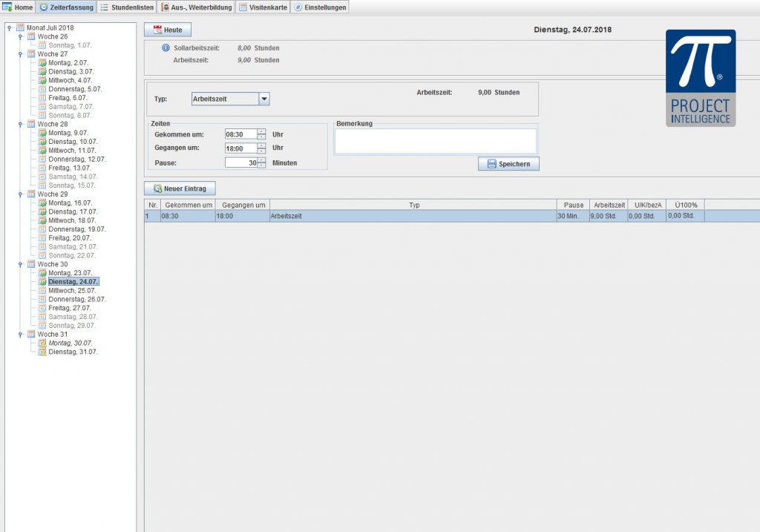Select Donnerstag, 19.07. in the tree
Image resolution: width=760 pixels, height=532 pixels.
(76, 229)
